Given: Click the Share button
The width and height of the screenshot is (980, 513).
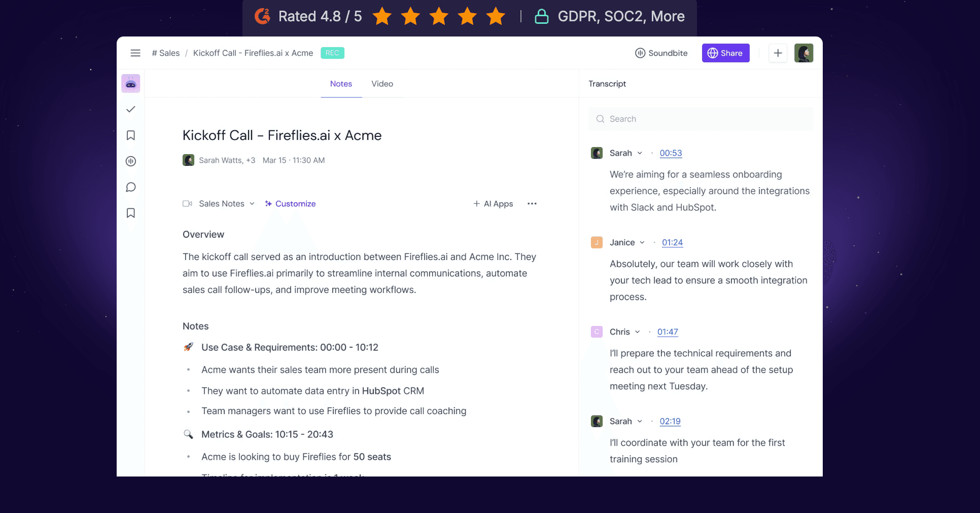Looking at the screenshot, I should [725, 53].
